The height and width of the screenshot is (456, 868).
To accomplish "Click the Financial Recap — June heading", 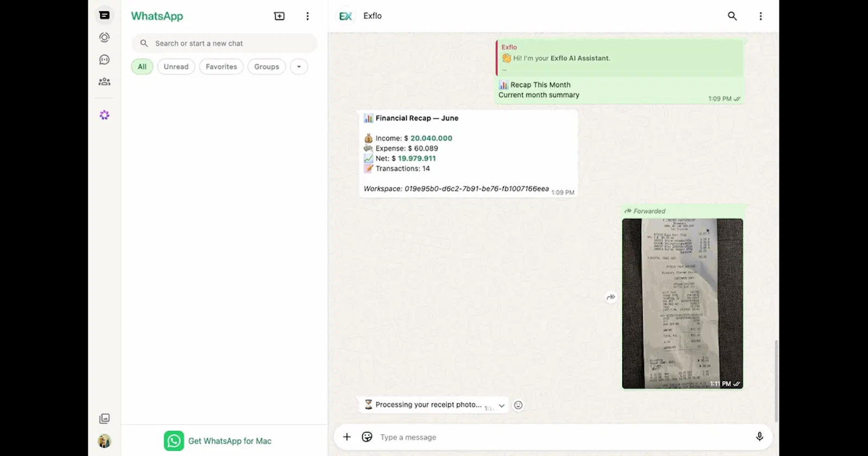I will [417, 118].
